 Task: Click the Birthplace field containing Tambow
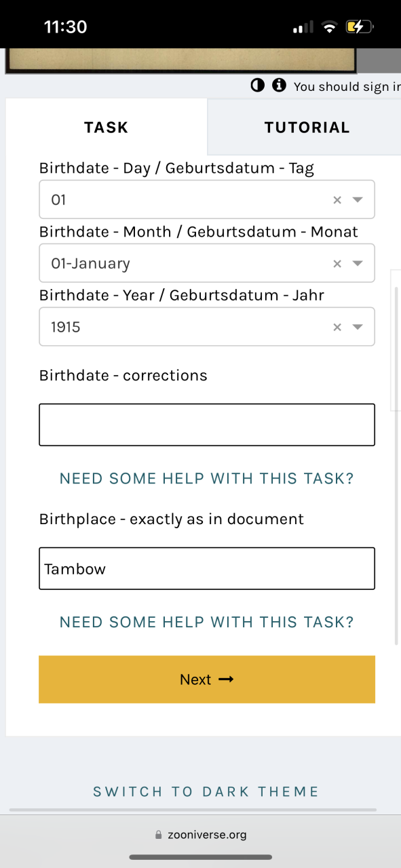tap(207, 569)
